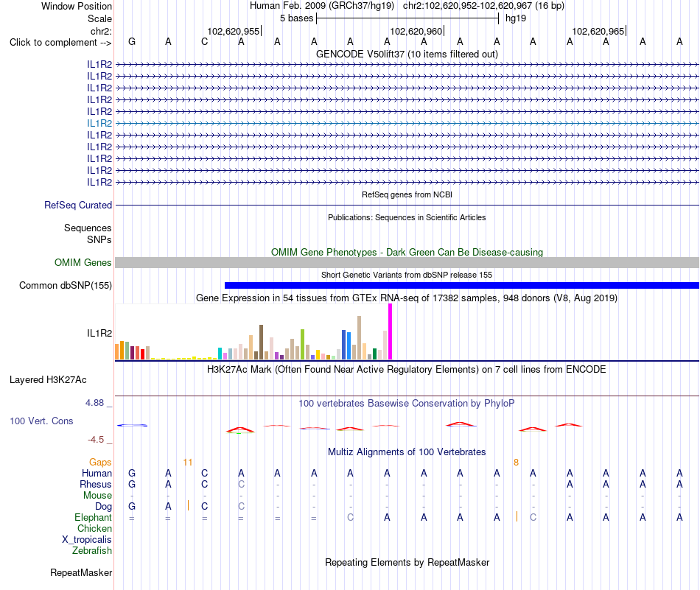Select the light-blue highlighted IL1R2 transcript label
Image resolution: width=700 pixels, height=590 pixels.
pos(99,123)
